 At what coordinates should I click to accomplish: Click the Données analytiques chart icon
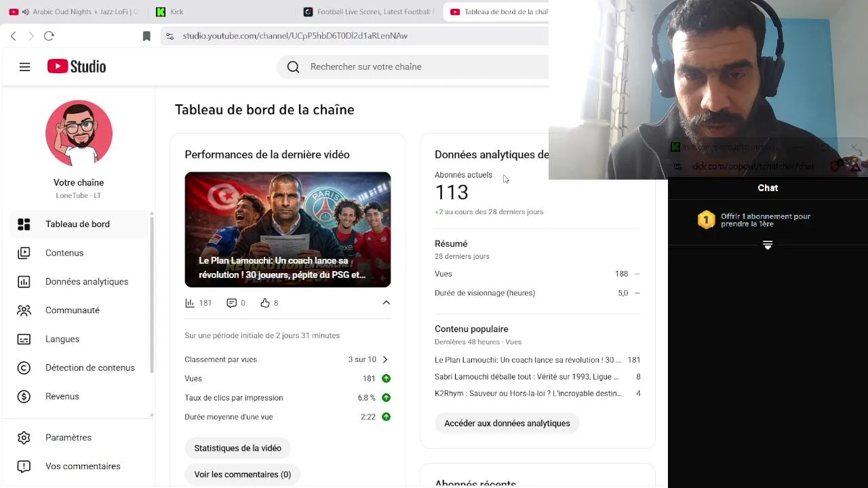tap(24, 281)
